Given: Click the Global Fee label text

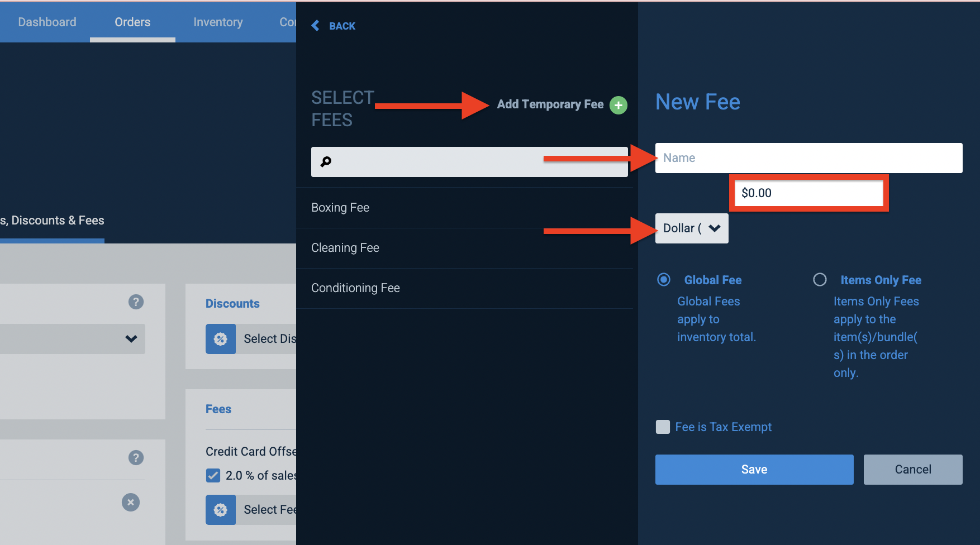Looking at the screenshot, I should [713, 280].
